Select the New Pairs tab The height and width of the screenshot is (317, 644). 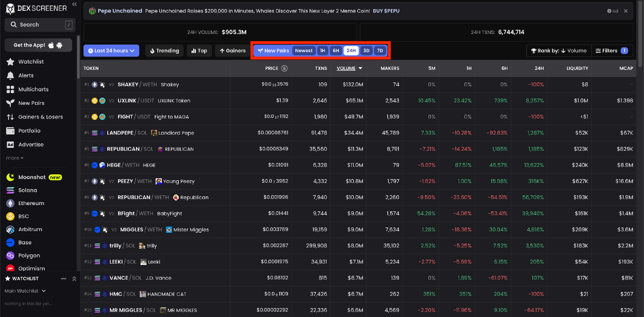click(273, 51)
